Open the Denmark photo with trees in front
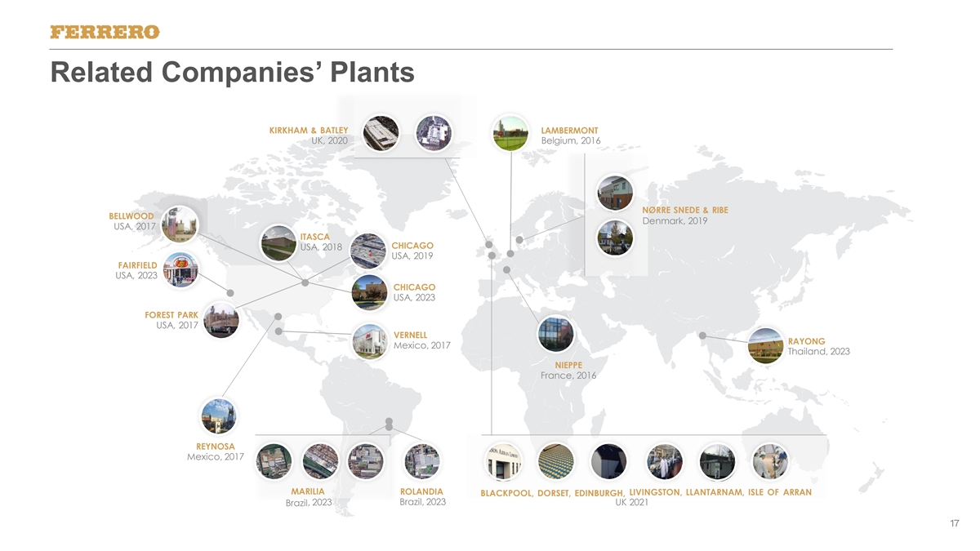The height and width of the screenshot is (551, 980). tap(615, 238)
